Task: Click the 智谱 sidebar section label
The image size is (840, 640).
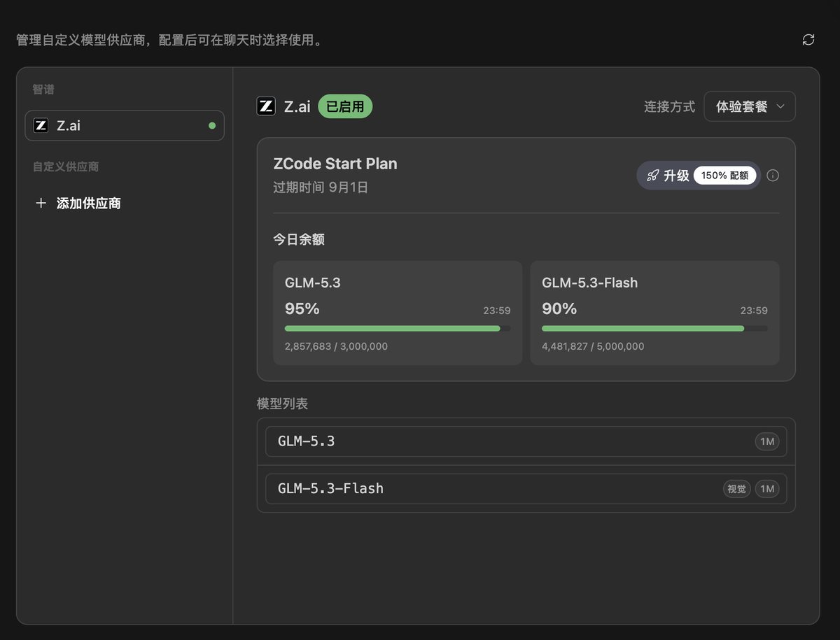Action: click(43, 90)
